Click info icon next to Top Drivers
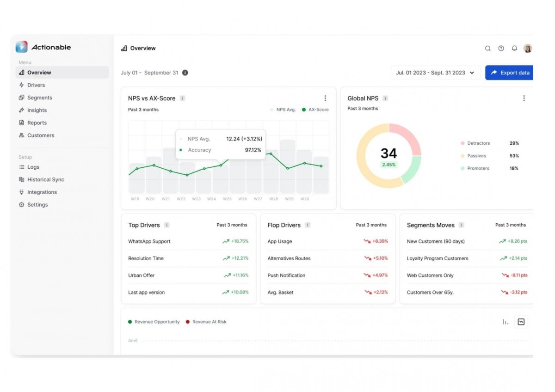 [x=167, y=225]
